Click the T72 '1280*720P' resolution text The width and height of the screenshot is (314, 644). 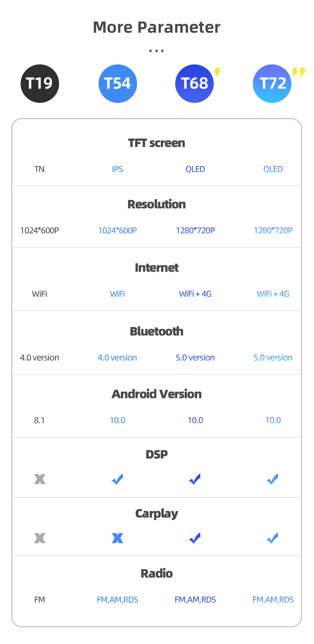(x=273, y=231)
